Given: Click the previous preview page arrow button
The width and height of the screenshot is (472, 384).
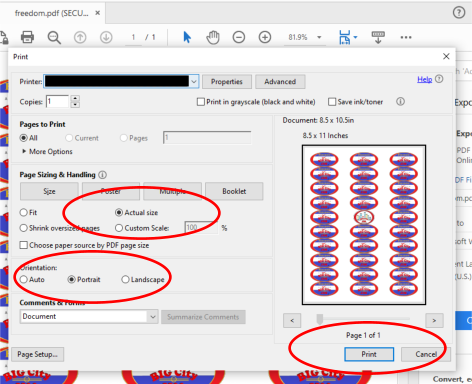Looking at the screenshot, I should [x=292, y=321].
